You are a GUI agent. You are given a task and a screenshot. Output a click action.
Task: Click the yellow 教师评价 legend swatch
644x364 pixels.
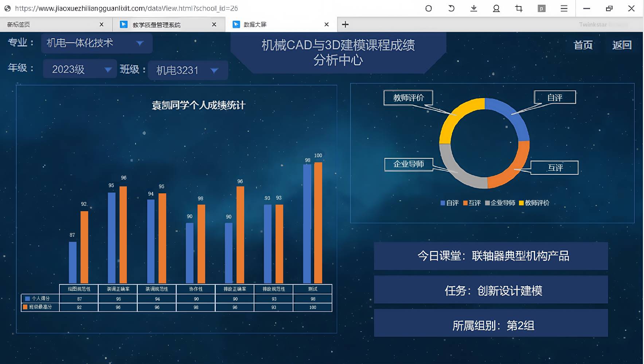(x=521, y=203)
